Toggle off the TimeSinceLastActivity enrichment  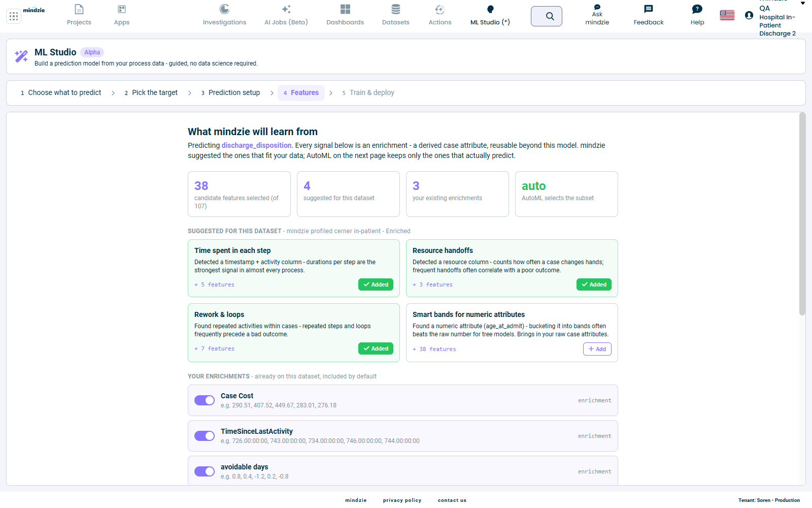pyautogui.click(x=205, y=436)
